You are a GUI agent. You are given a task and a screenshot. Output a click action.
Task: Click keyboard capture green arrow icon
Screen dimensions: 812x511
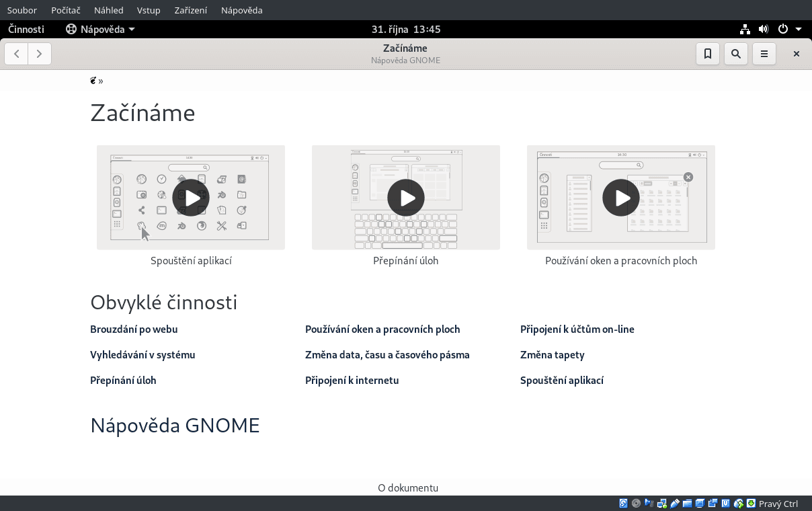[x=752, y=504]
